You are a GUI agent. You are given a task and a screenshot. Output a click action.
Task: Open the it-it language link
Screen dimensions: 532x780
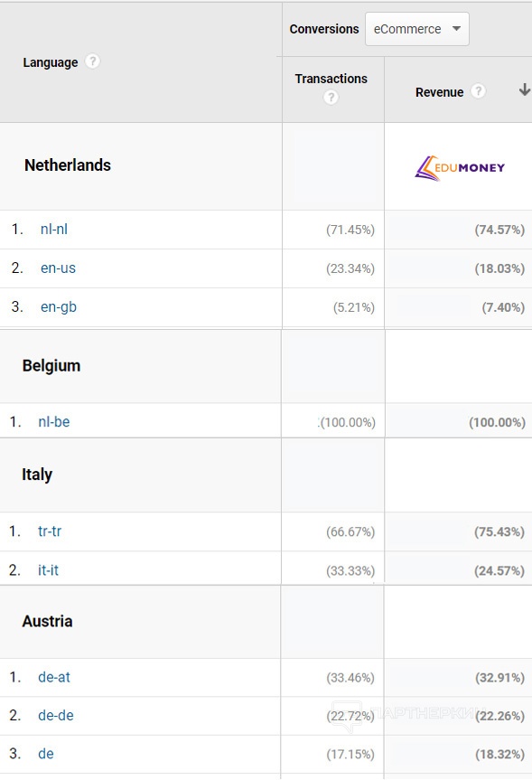pyautogui.click(x=48, y=570)
